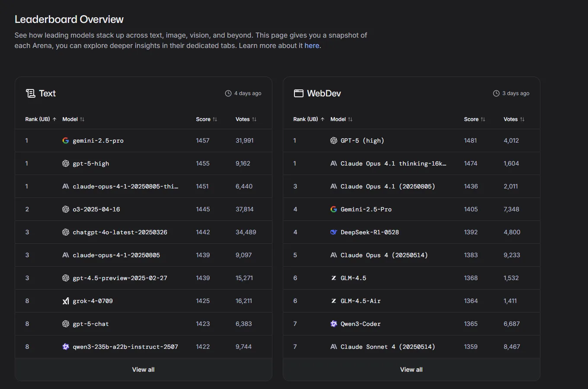Sort Text table by Rank (UB)

[x=41, y=119]
